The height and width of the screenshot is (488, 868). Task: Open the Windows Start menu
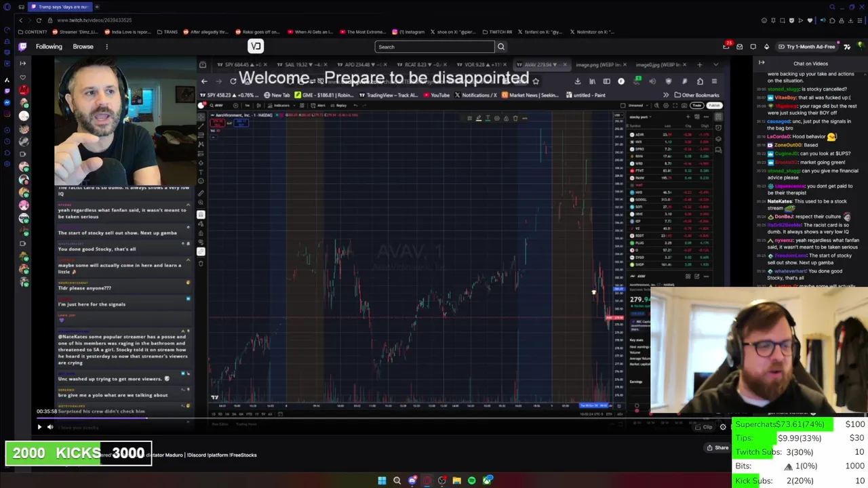(x=382, y=481)
